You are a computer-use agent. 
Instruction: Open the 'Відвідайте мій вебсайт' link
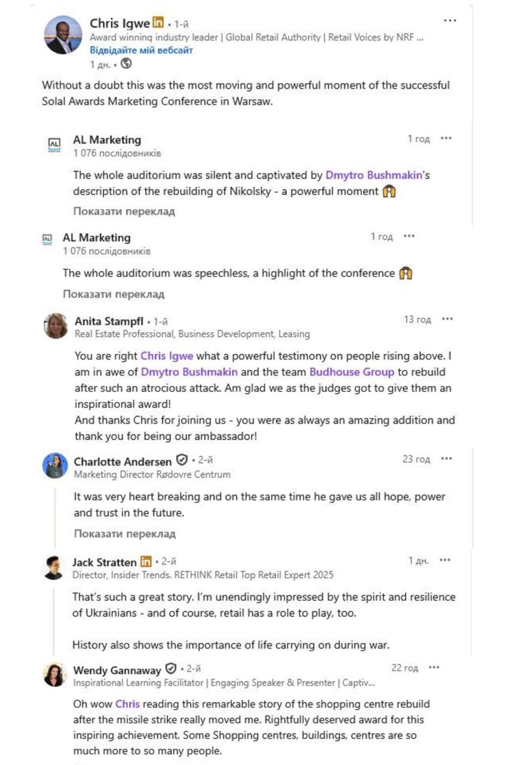tap(141, 50)
